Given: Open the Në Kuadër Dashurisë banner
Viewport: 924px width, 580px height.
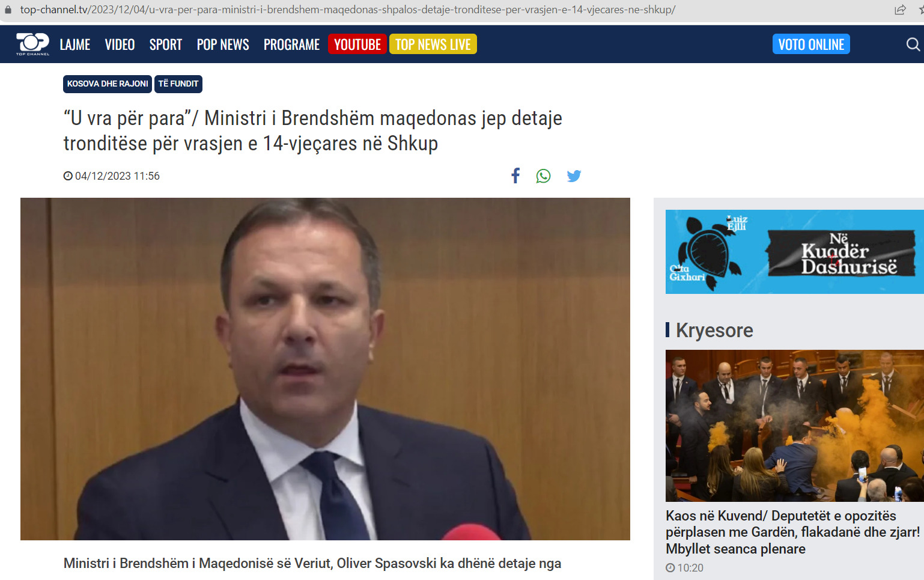Looking at the screenshot, I should [x=794, y=252].
